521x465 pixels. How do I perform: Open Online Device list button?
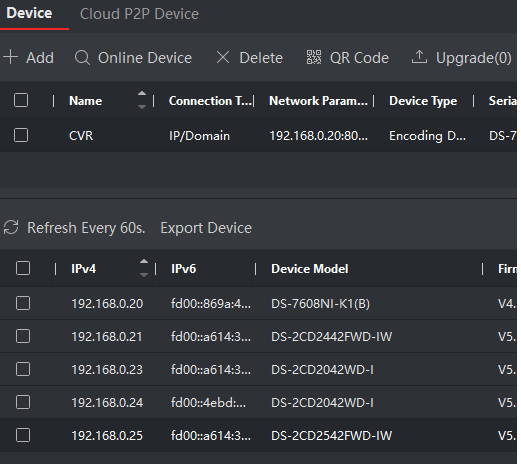click(145, 58)
